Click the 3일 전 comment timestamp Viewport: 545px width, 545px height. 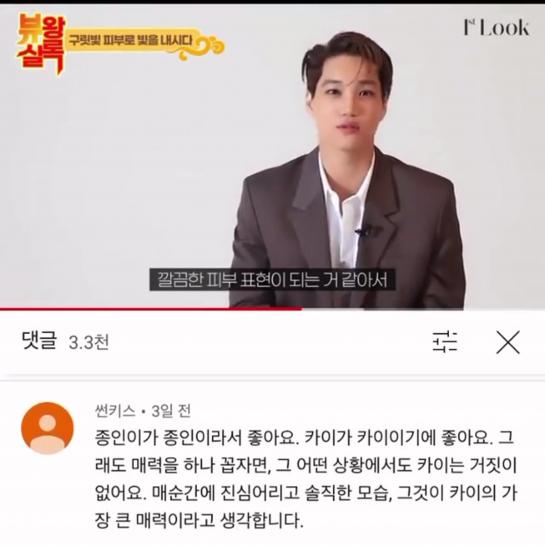171,411
